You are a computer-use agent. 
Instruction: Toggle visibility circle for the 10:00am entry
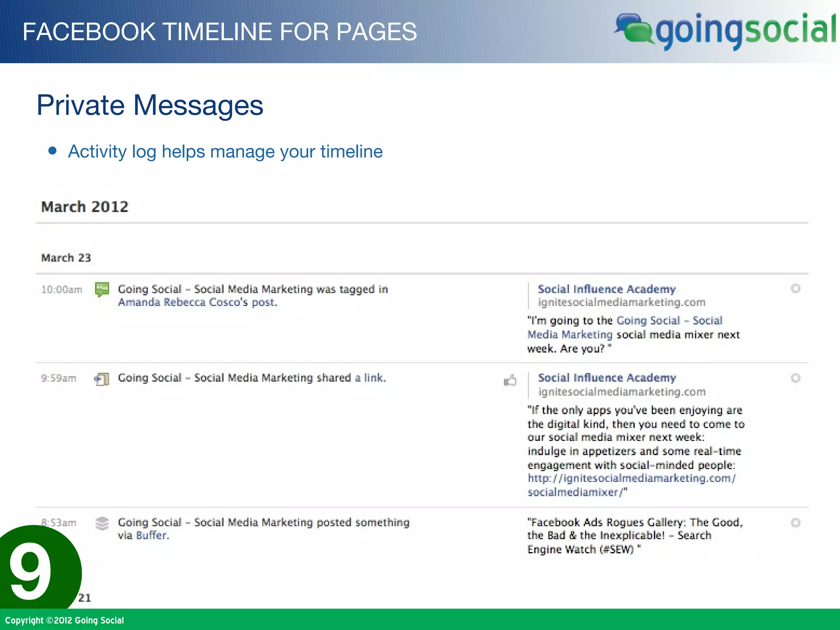pyautogui.click(x=795, y=289)
